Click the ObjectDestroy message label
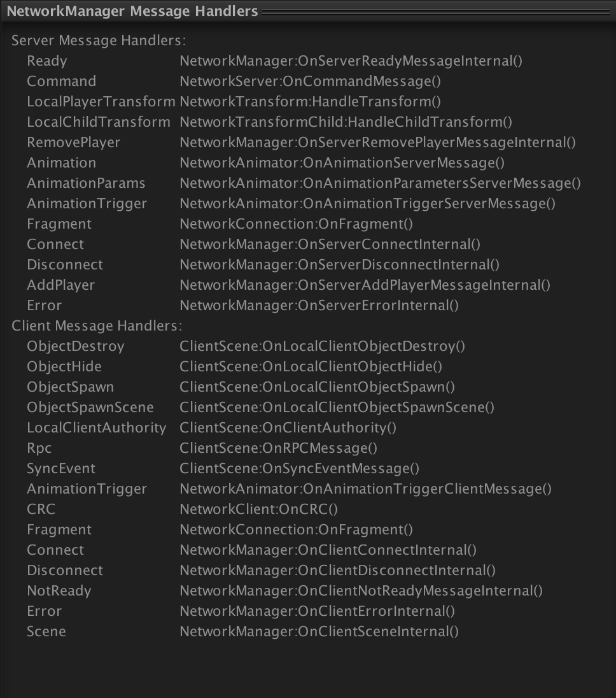 75,346
